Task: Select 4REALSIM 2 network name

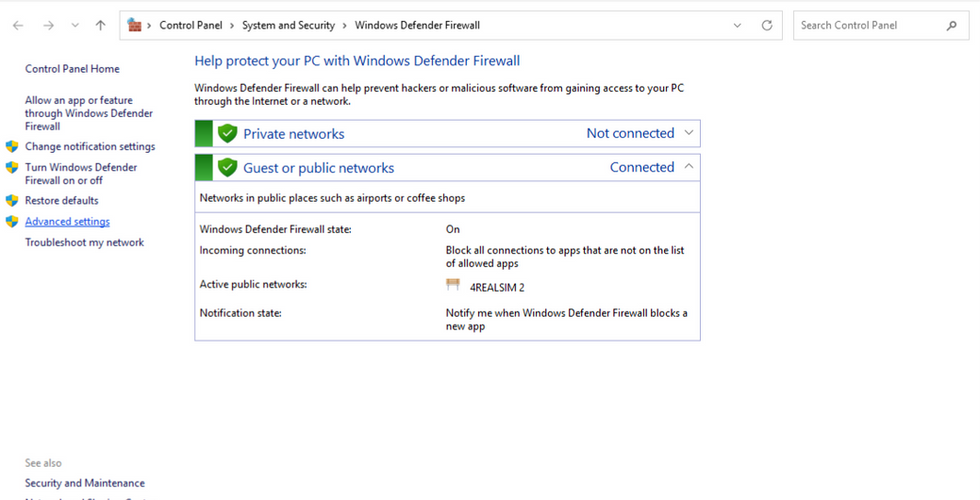Action: click(x=497, y=288)
